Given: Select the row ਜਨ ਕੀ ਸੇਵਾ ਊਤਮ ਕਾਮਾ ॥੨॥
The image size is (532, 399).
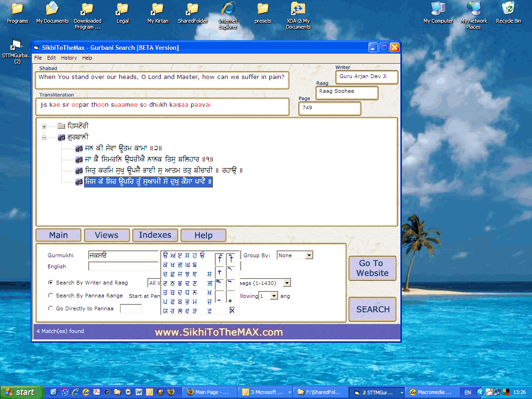Looking at the screenshot, I should point(123,148).
